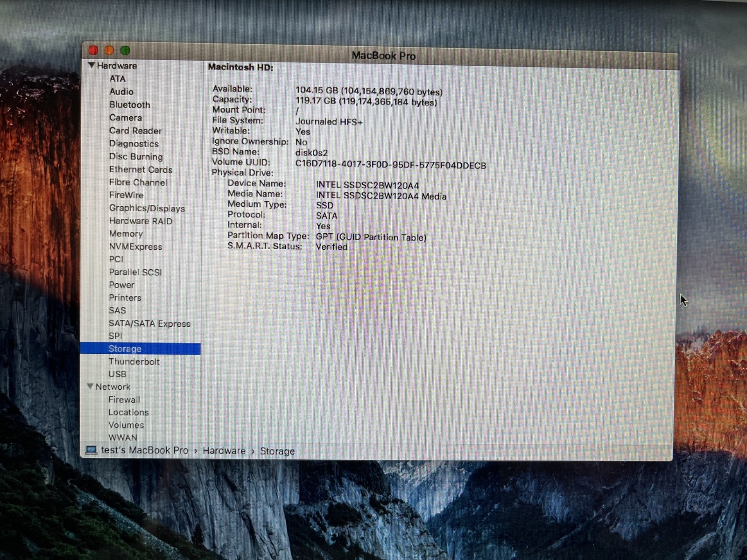Zoom the MacBook Pro window
Viewport: 747px width, 560px height.
[125, 50]
